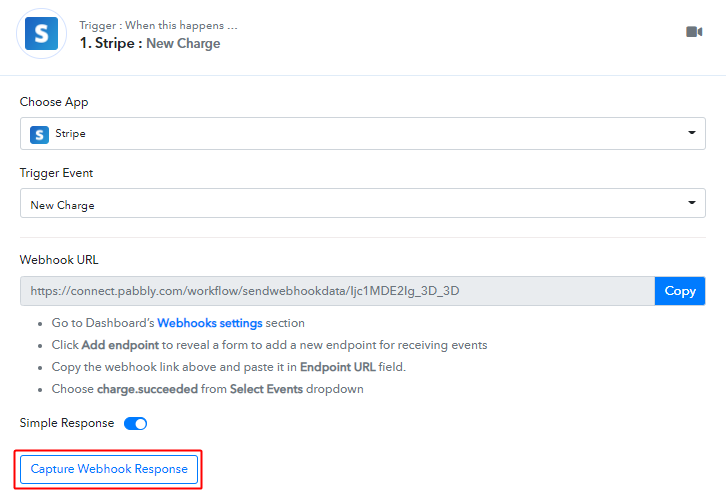726x501 pixels.
Task: Toggle the Simple Response switch
Action: tap(135, 423)
